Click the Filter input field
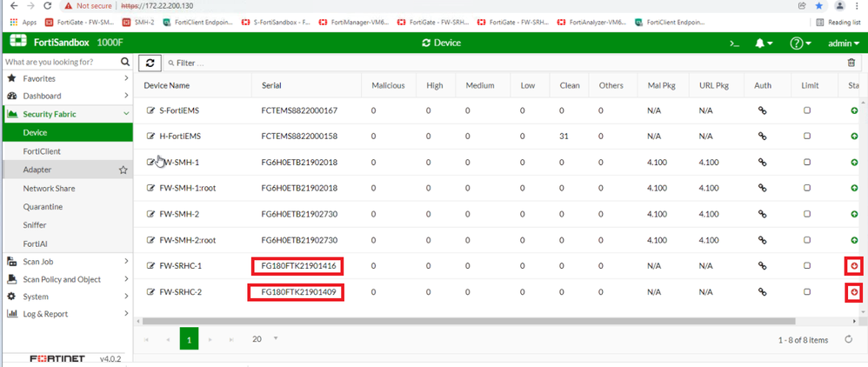The width and height of the screenshot is (868, 367). (x=504, y=63)
